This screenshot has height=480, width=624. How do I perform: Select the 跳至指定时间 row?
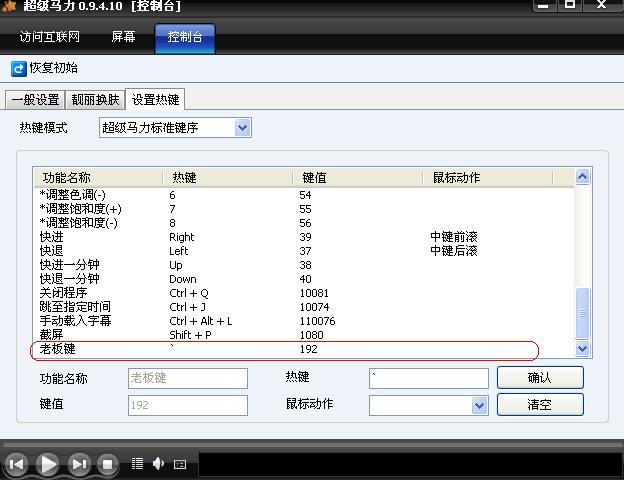[x=304, y=307]
